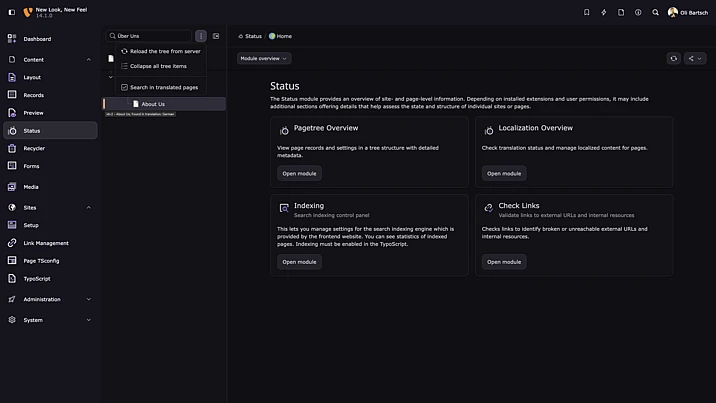The width and height of the screenshot is (716, 403).
Task: Open module for Check Links
Action: pyautogui.click(x=504, y=262)
